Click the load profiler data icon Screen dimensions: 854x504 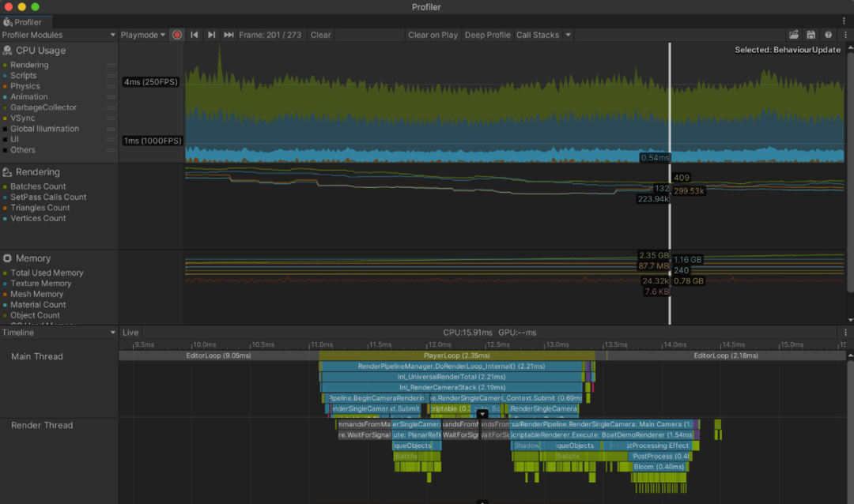(x=794, y=35)
